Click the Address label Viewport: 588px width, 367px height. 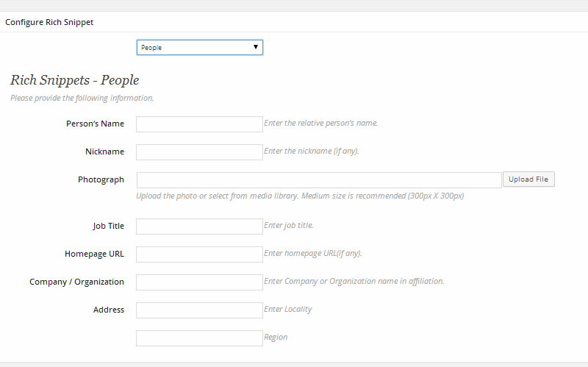click(108, 310)
